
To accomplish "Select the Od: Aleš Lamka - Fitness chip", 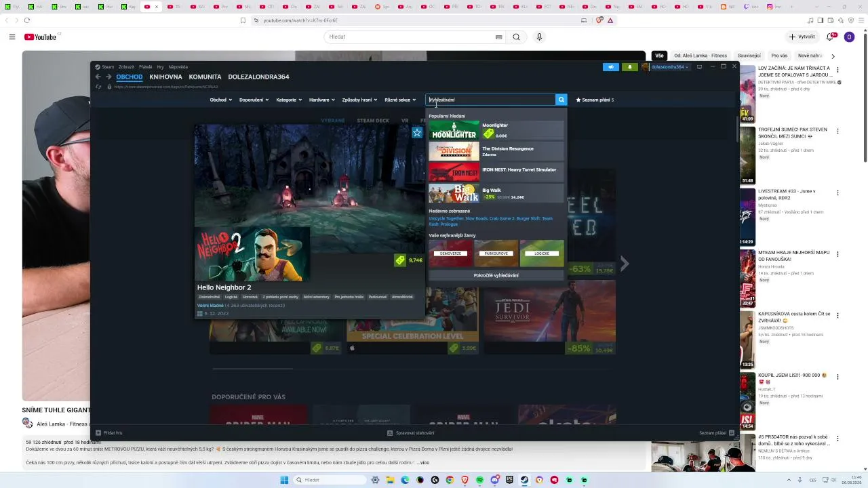I will pos(700,56).
